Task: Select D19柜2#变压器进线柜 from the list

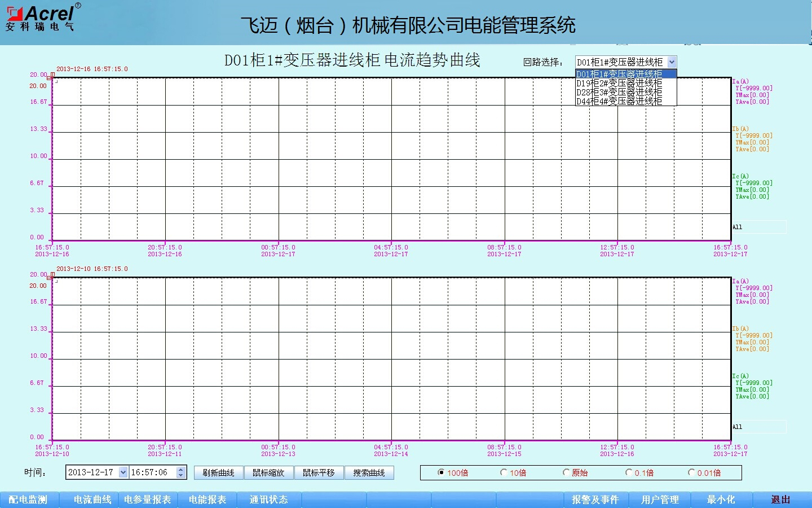Action: click(x=619, y=83)
